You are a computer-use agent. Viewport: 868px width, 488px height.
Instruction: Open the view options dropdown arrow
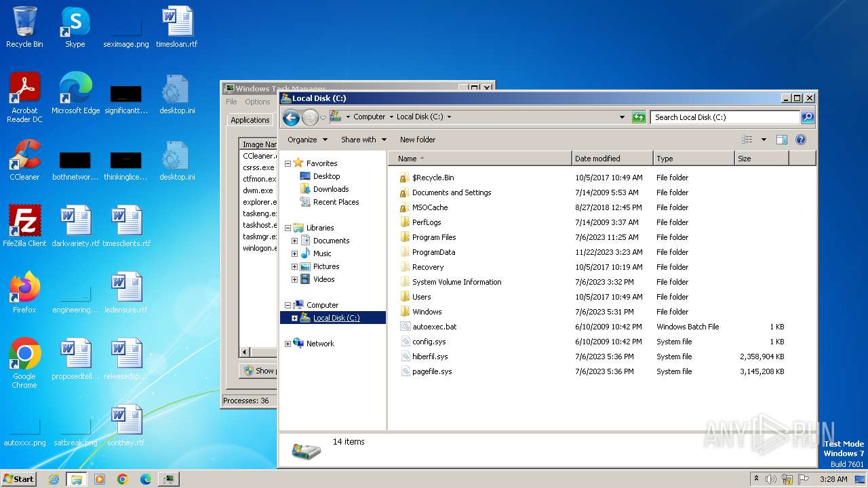tap(764, 140)
